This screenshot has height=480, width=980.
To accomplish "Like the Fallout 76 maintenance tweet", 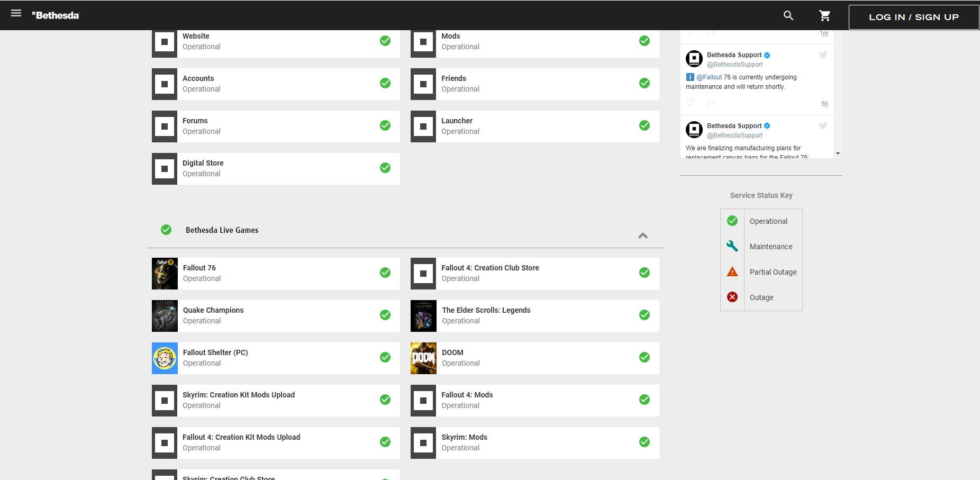I will point(690,103).
